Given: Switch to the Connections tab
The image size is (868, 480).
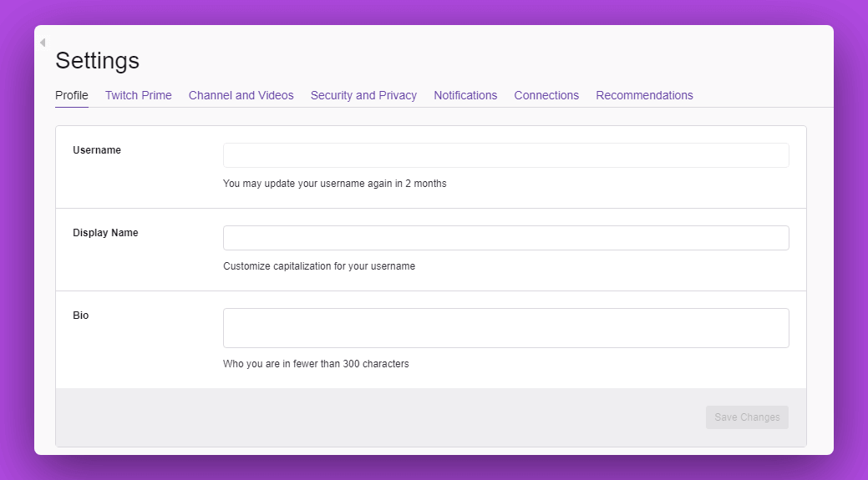Looking at the screenshot, I should [x=546, y=95].
